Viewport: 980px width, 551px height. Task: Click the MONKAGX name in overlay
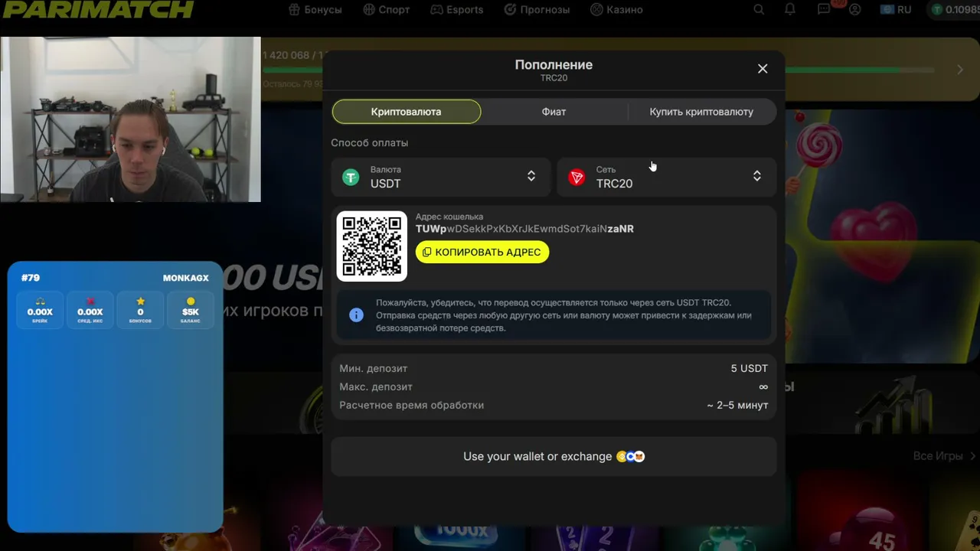[186, 278]
